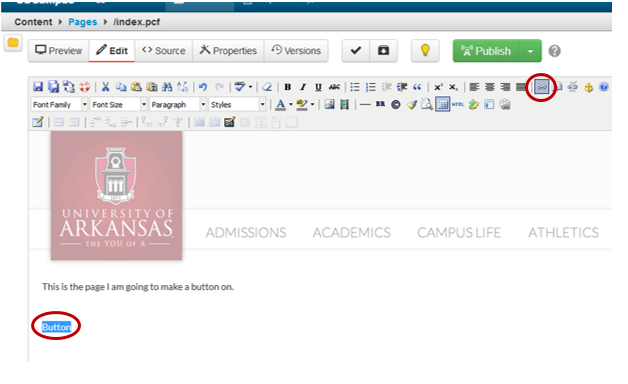Screen dimensions: 628x384
Task: Toggle the highlighted table guidelines icon
Action: (442, 105)
